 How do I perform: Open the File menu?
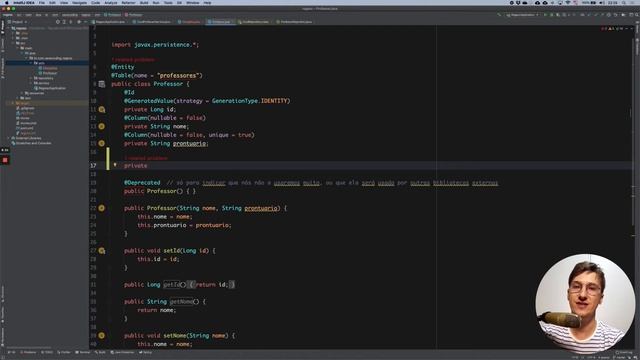(42, 2)
